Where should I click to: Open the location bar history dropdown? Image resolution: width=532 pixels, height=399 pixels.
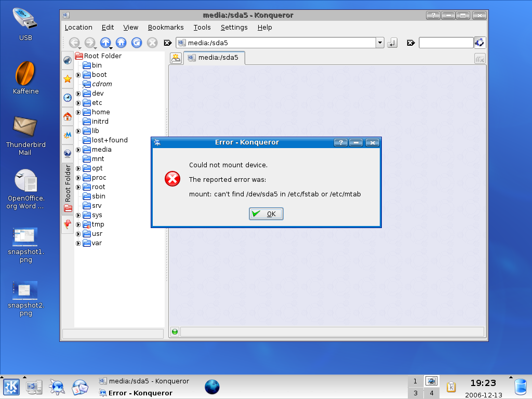point(380,43)
